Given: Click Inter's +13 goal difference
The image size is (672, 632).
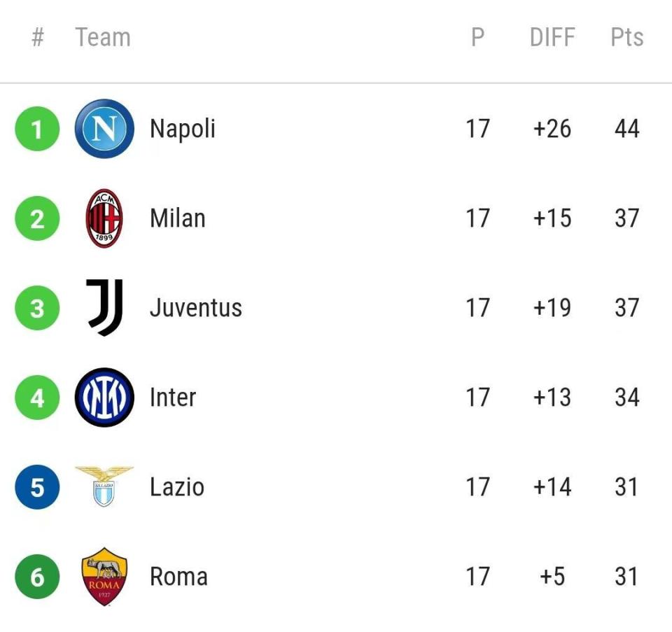Looking at the screenshot, I should click(x=552, y=398).
